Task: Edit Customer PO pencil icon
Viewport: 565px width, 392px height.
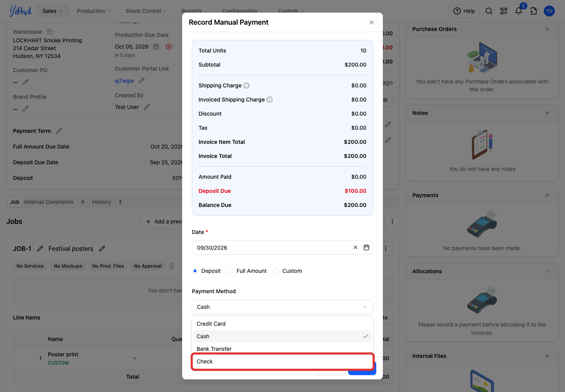Action: coord(26,82)
